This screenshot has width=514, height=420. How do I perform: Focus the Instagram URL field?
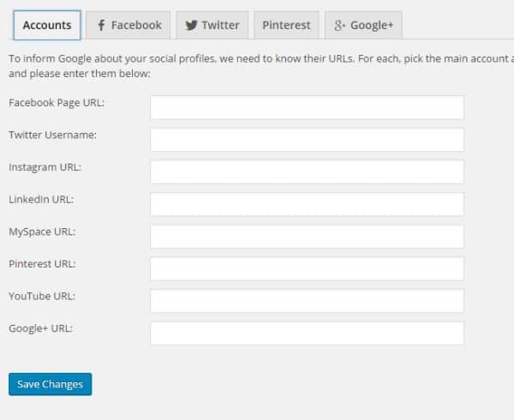click(x=307, y=171)
